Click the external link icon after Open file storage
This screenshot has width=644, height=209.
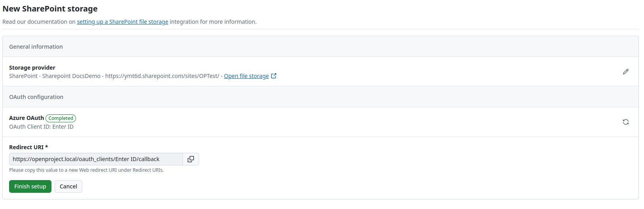coord(274,76)
